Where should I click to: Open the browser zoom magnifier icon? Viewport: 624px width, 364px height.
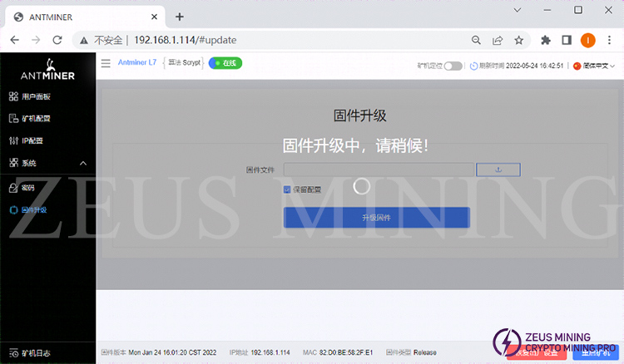click(476, 40)
